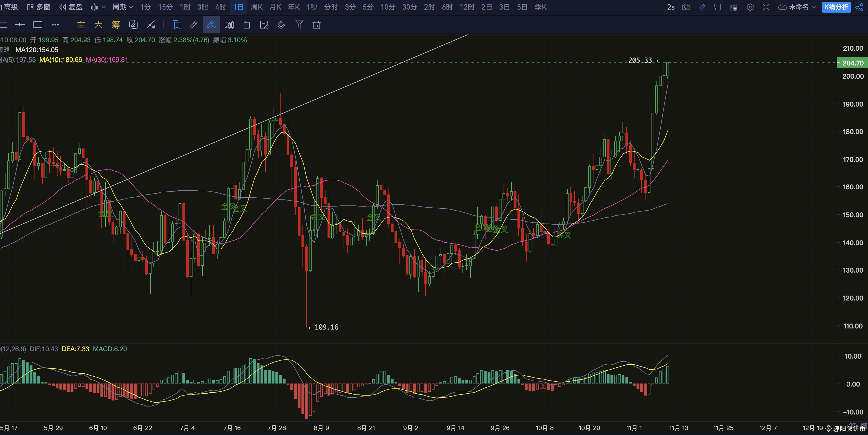Click the list lines icon at toolbar start

pyautogui.click(x=3, y=25)
